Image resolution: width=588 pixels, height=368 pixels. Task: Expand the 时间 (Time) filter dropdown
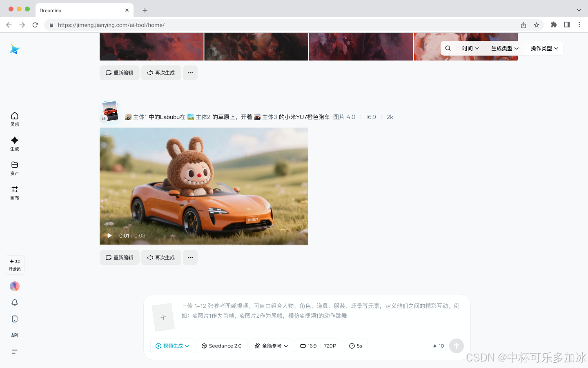pos(470,48)
